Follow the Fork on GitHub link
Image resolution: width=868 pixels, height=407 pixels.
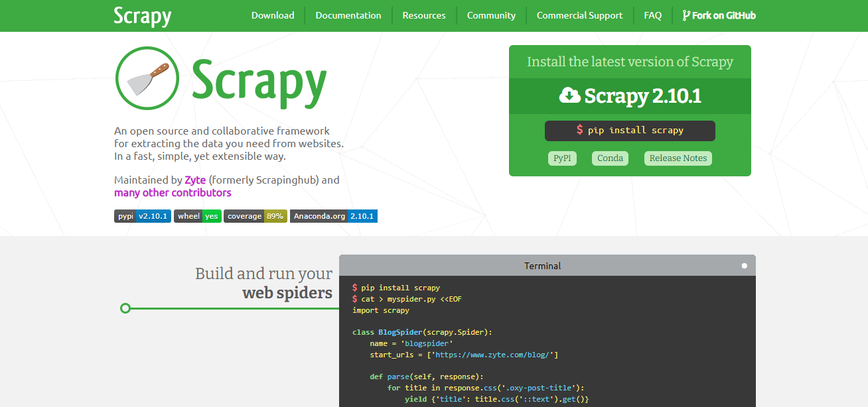click(719, 15)
